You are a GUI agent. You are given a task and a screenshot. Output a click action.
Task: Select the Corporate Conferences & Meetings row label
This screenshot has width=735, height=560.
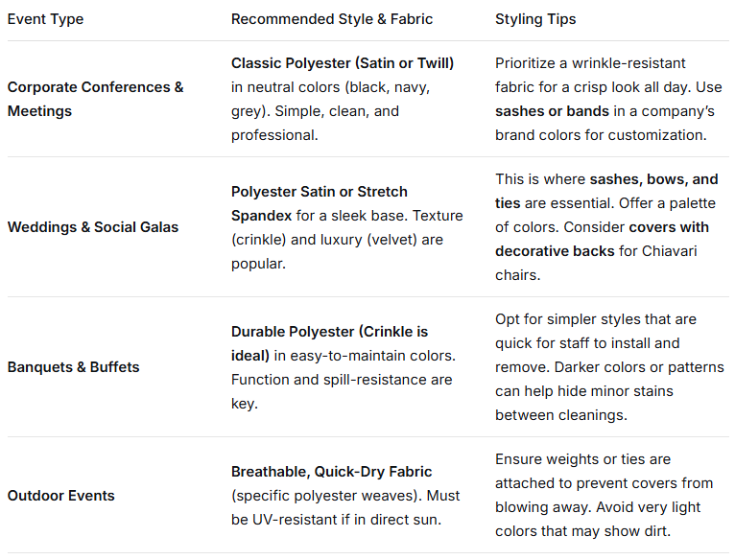click(x=95, y=99)
